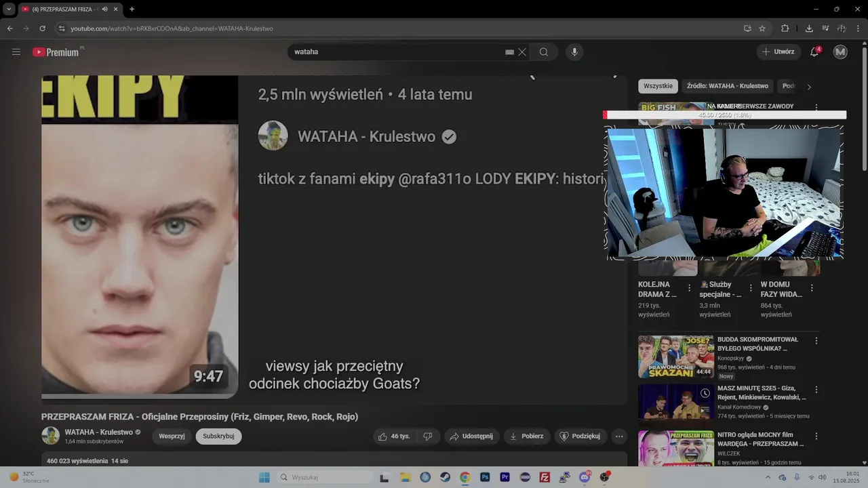Open Chrome downloads icon

point(809,28)
